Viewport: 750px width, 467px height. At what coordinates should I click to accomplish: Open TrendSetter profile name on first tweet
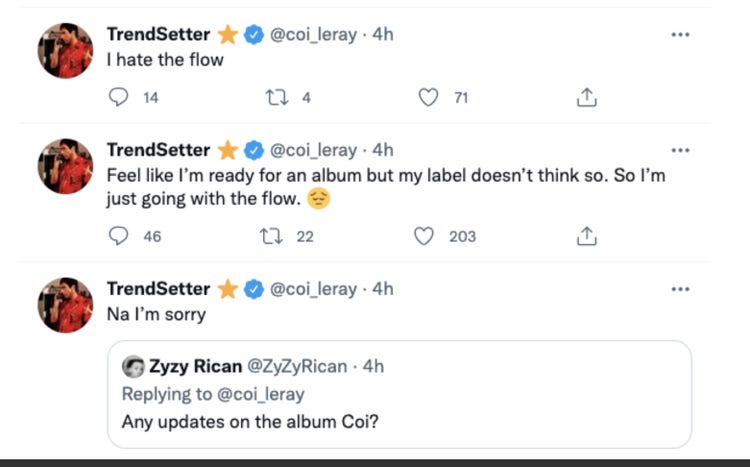[158, 34]
